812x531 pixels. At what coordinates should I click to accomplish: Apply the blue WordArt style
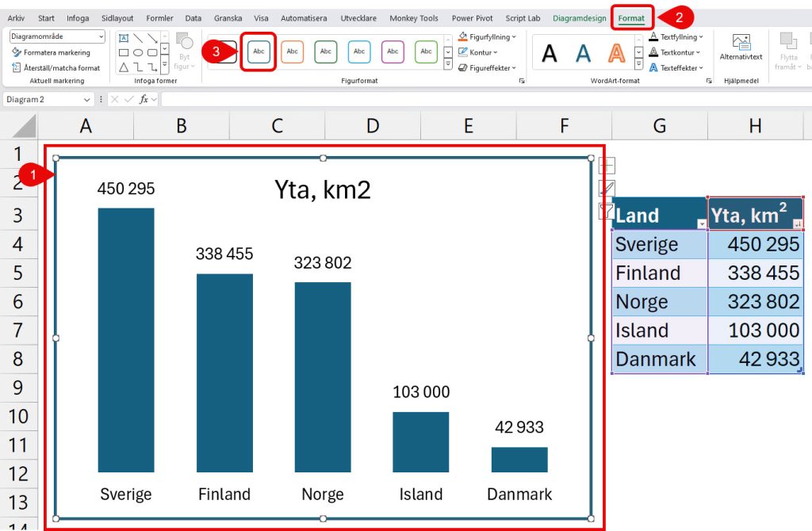tap(583, 53)
